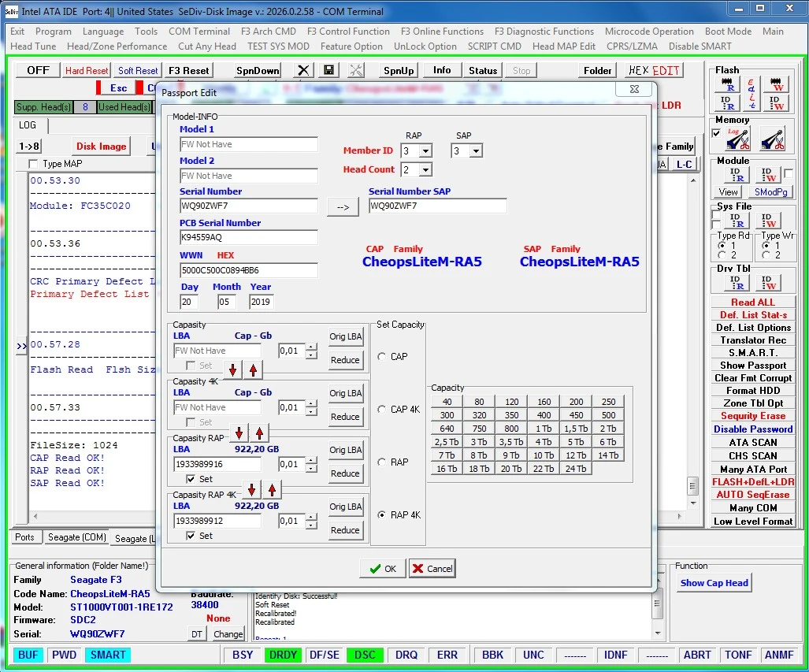The image size is (809, 672).
Task: Select Type Rd option 2
Action: click(x=722, y=255)
